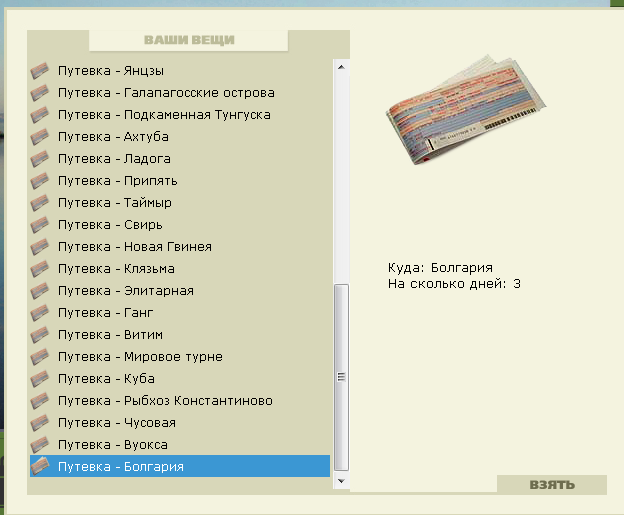The width and height of the screenshot is (624, 515).
Task: Click the ticket icon beside Галапагосские острова
Action: [x=39, y=93]
